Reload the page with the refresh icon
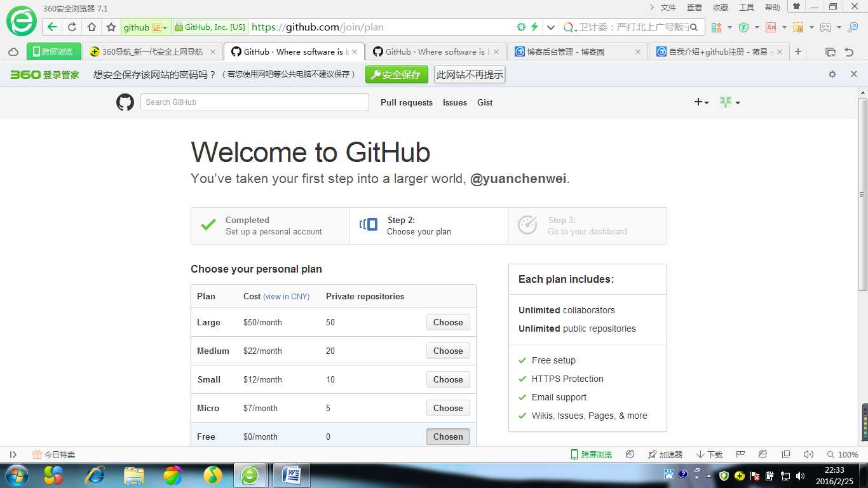The image size is (868, 488). [72, 27]
